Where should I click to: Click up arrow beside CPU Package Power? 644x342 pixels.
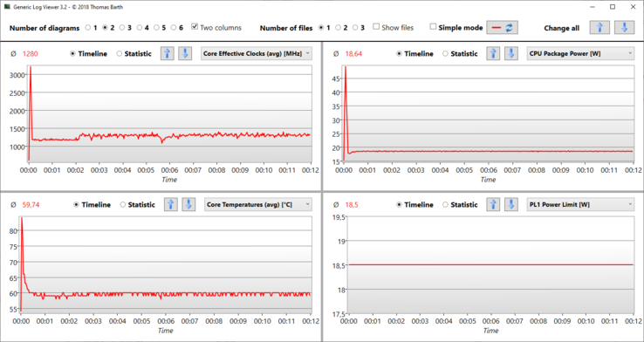[x=493, y=53]
